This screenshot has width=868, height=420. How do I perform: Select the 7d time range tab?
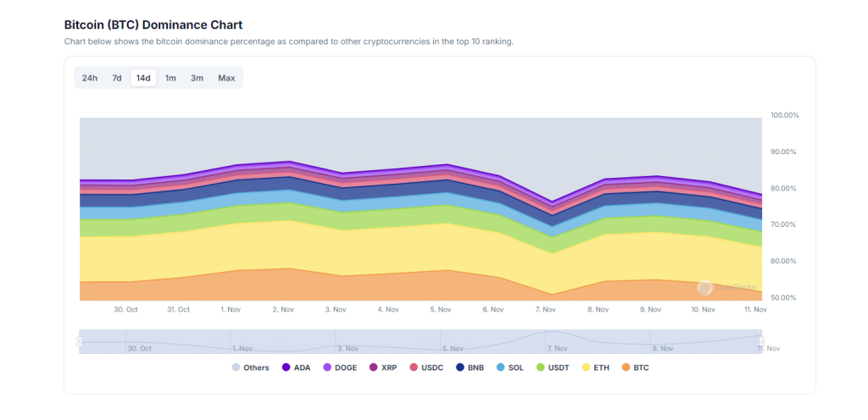[x=117, y=78]
